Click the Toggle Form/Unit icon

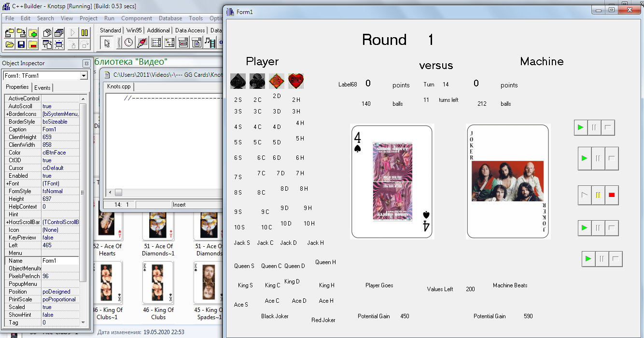pyautogui.click(x=47, y=44)
